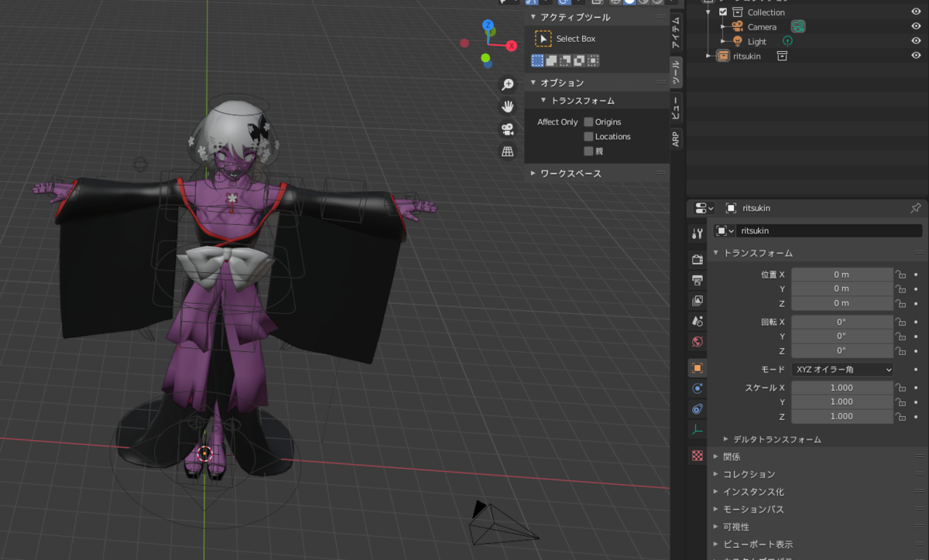Open the Render properties tab icon
The image size is (929, 560).
pos(698,261)
